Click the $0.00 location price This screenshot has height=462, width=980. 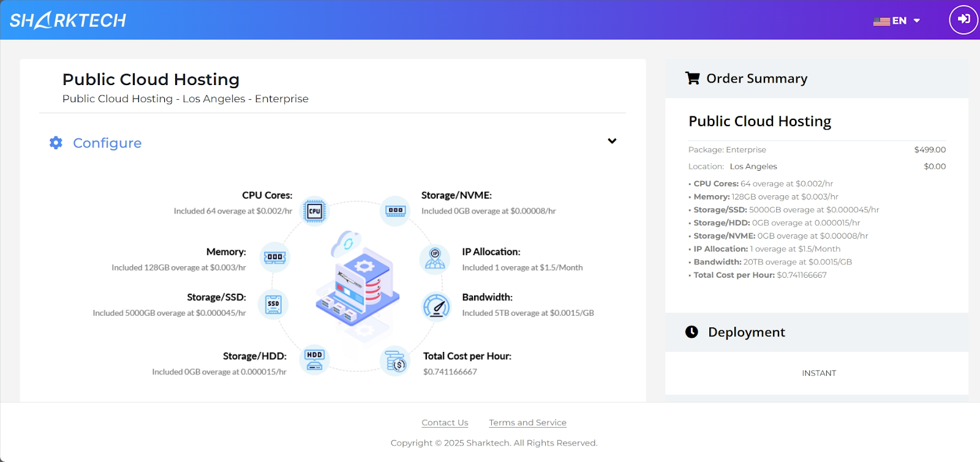(x=935, y=166)
